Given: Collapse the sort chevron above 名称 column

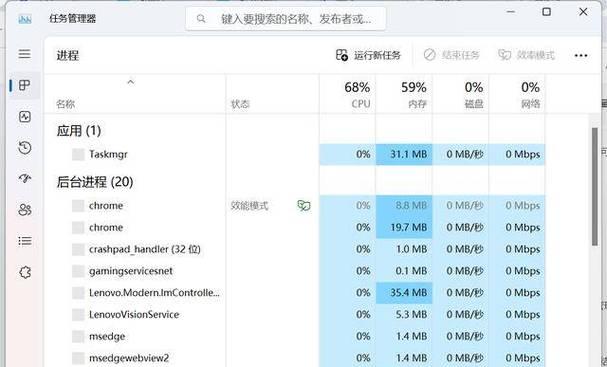Looking at the screenshot, I should (130, 82).
